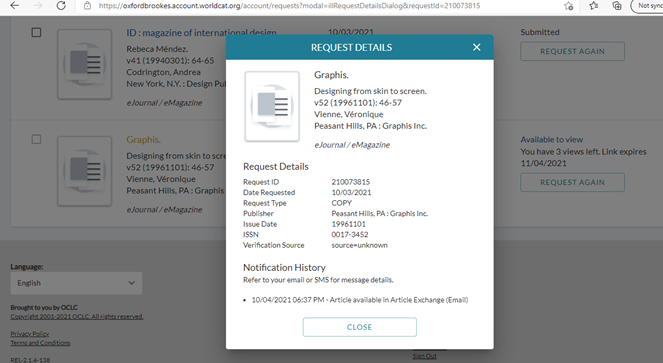Click thumbnail of Graphis request in list
Viewport: 663px width, 363px height.
[85, 171]
